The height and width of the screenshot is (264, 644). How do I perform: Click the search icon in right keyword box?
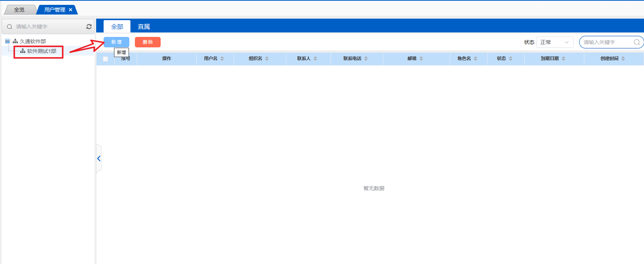coord(637,42)
